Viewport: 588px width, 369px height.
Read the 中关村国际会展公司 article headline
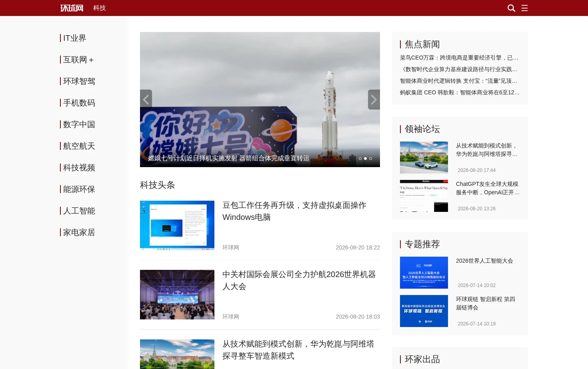[299, 280]
